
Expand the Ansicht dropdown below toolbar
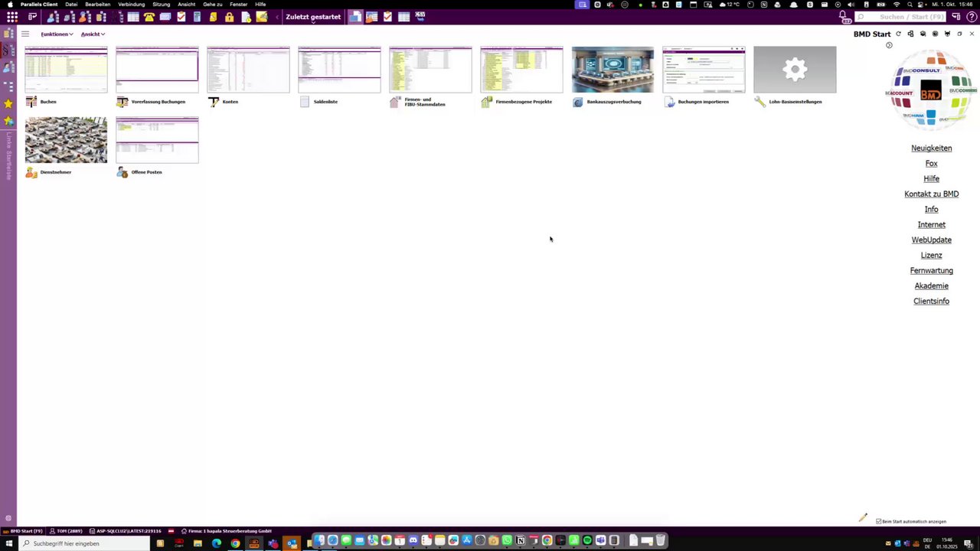tap(93, 34)
